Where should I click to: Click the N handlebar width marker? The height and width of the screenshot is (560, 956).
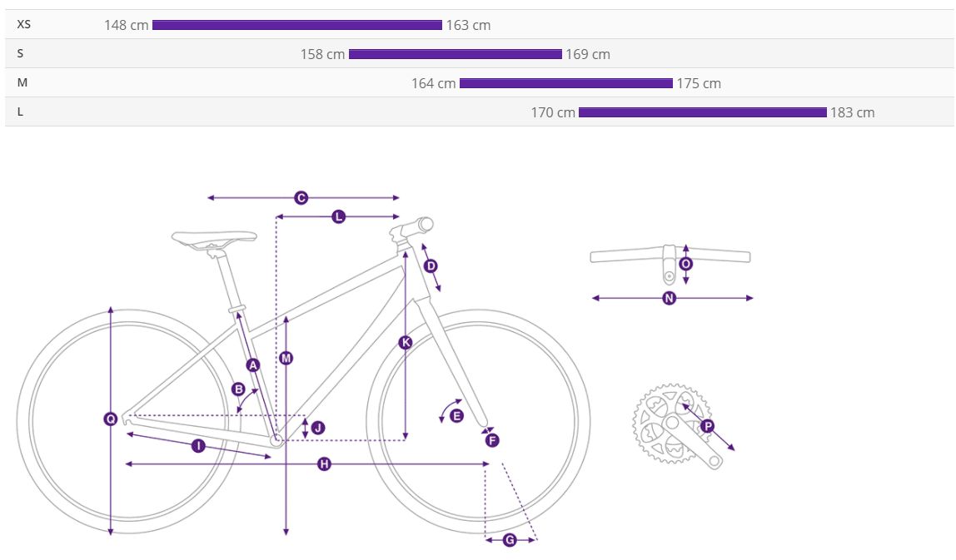pos(670,298)
